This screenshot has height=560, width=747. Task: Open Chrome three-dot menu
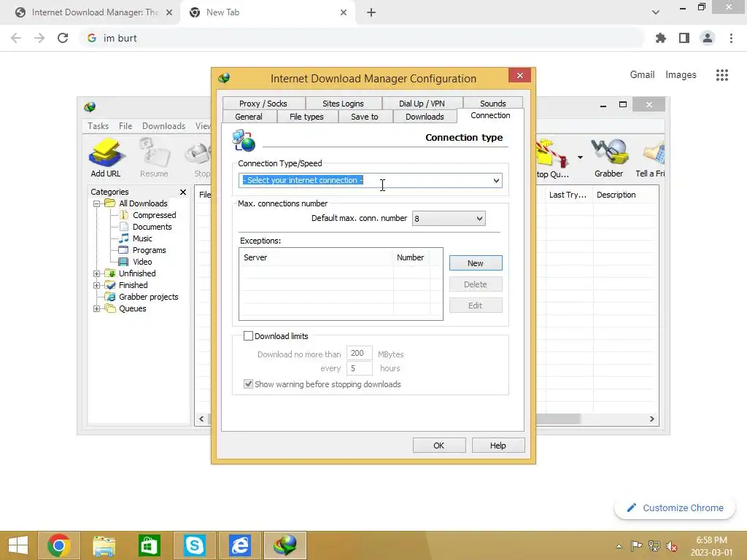[x=731, y=38]
